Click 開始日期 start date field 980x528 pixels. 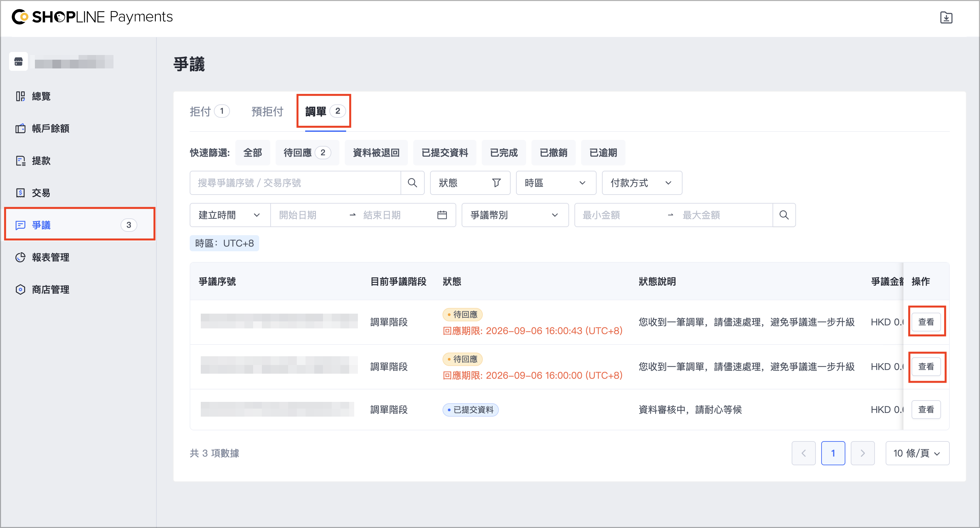310,215
